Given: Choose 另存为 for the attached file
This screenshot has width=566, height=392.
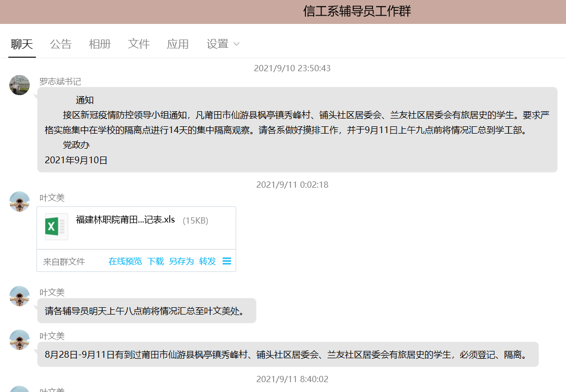Looking at the screenshot, I should [181, 261].
